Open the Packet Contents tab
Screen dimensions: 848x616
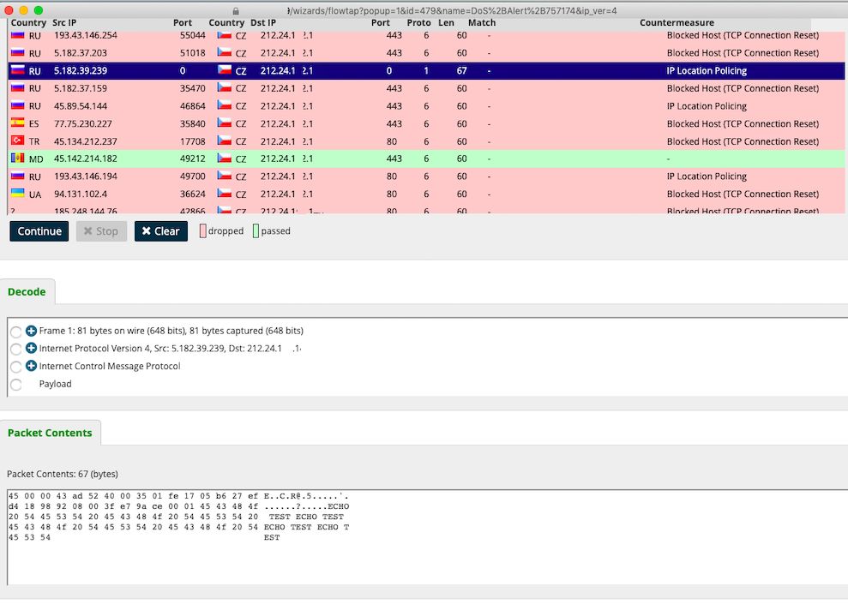coord(50,433)
